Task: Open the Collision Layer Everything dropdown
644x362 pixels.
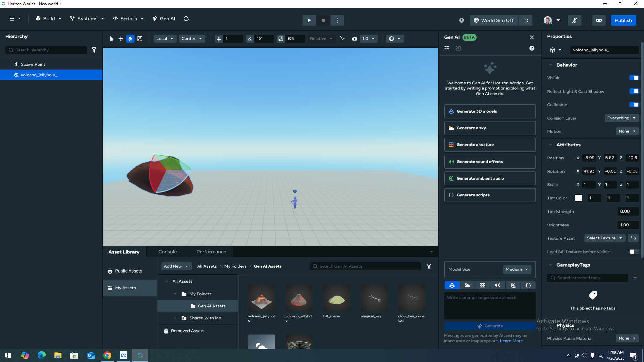Action: (x=621, y=118)
